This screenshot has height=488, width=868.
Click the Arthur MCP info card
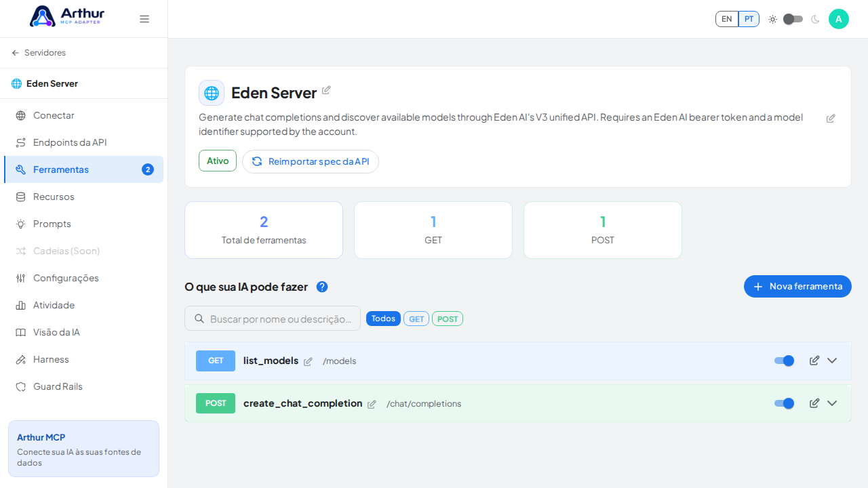(83, 449)
